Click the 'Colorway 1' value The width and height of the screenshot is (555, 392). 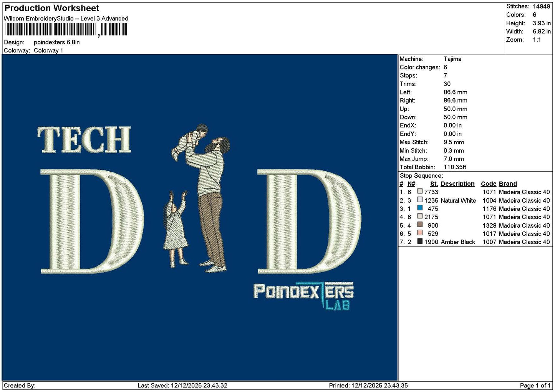coord(48,50)
